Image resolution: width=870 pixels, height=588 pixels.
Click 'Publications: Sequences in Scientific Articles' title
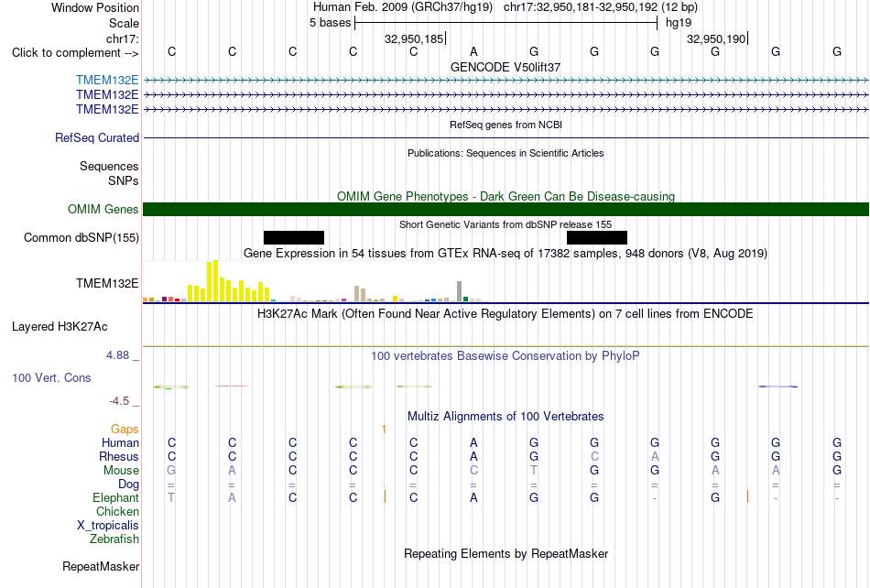coord(506,153)
